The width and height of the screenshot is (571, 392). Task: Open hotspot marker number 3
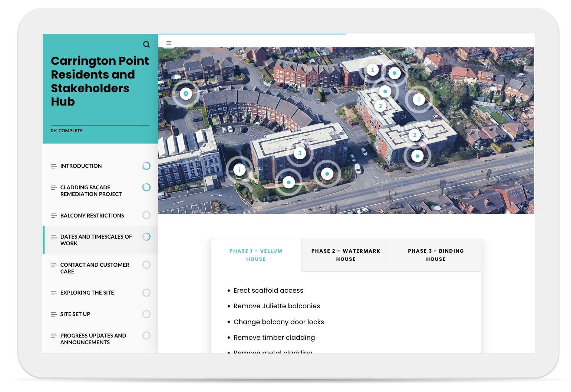(x=300, y=153)
